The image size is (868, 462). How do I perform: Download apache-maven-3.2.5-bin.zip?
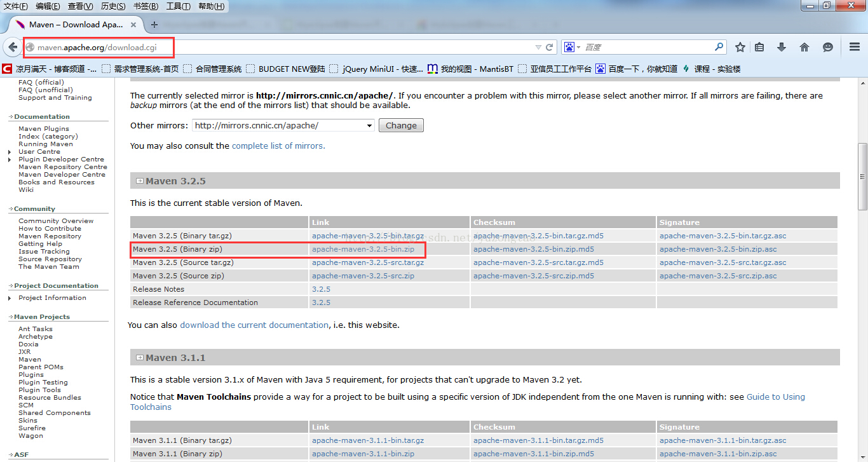[x=363, y=249]
